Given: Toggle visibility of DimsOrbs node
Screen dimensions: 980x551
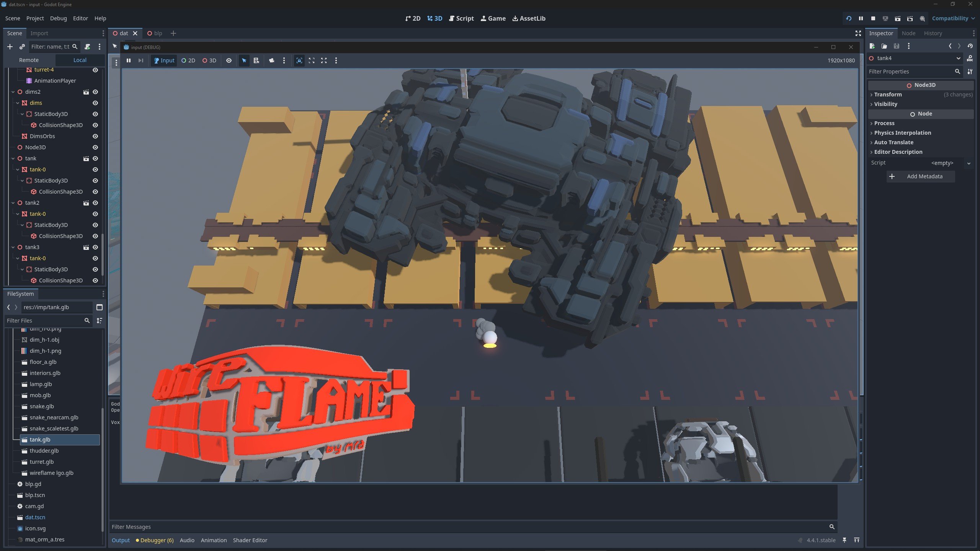Looking at the screenshot, I should tap(95, 136).
